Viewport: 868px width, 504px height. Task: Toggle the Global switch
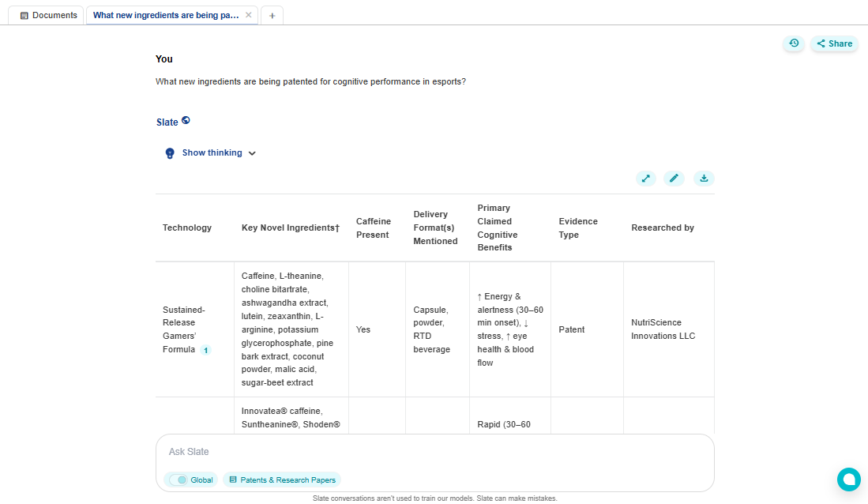coord(178,480)
